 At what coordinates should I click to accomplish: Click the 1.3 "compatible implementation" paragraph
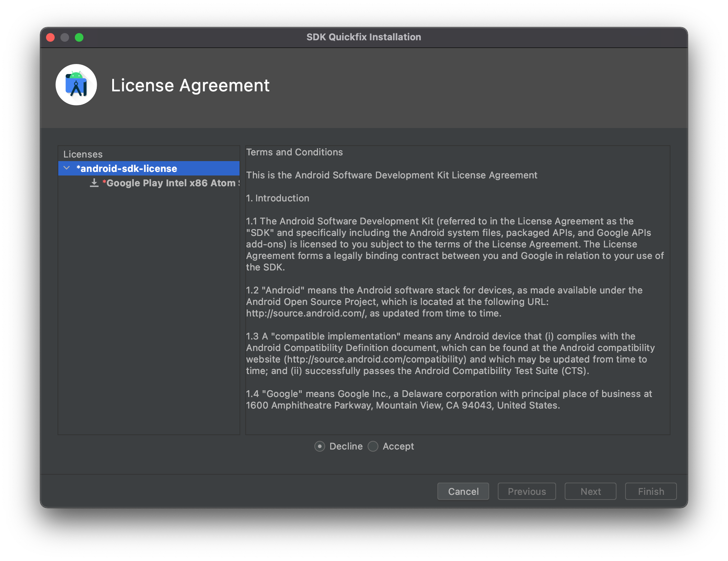(450, 354)
